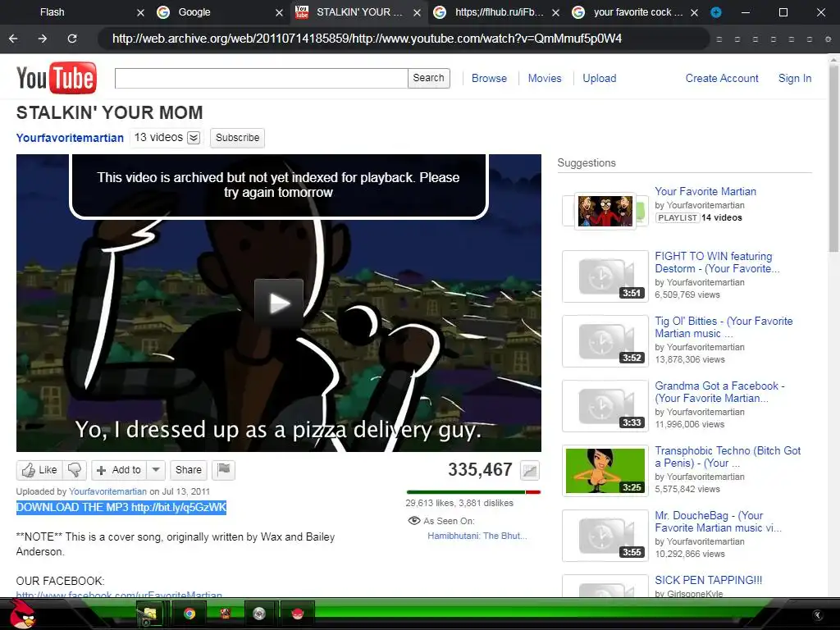Image resolution: width=840 pixels, height=630 pixels.
Task: Play the video with center play button
Action: pos(279,304)
